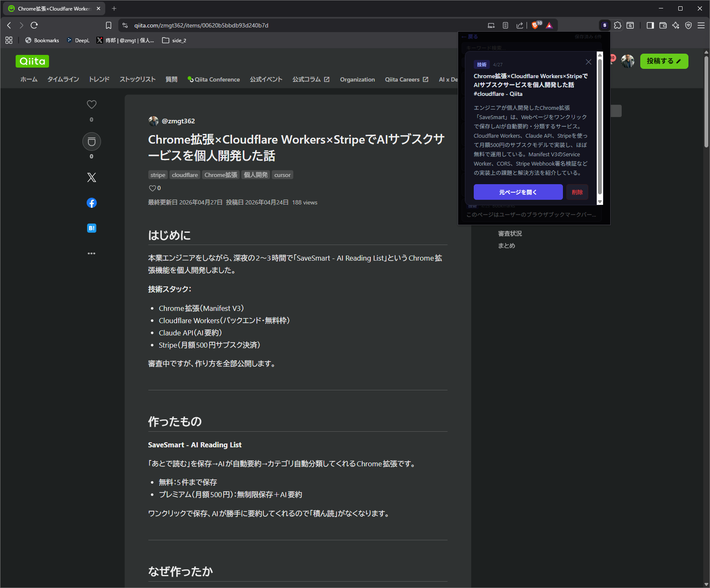Image resolution: width=710 pixels, height=588 pixels.
Task: Share this page icon in address bar
Action: [x=520, y=25]
